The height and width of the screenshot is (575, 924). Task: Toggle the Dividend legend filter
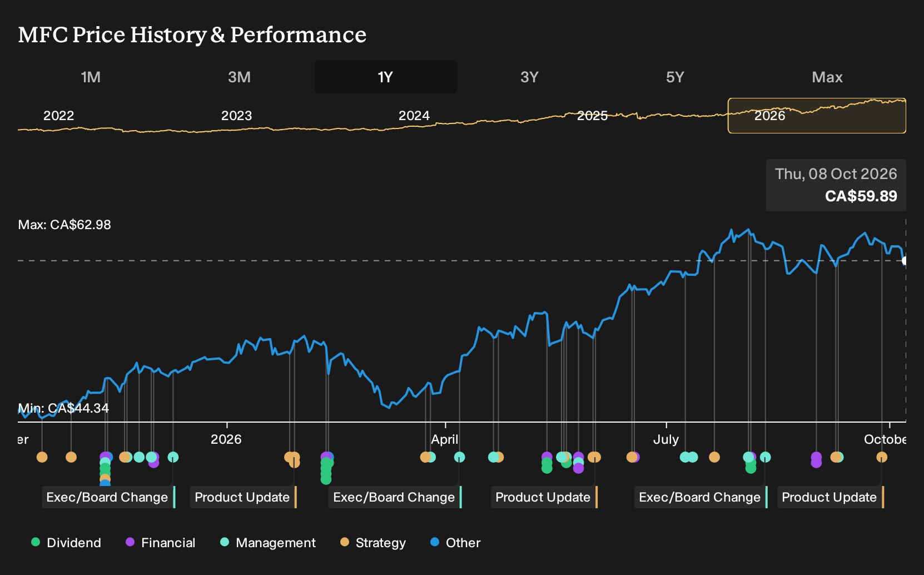66,543
